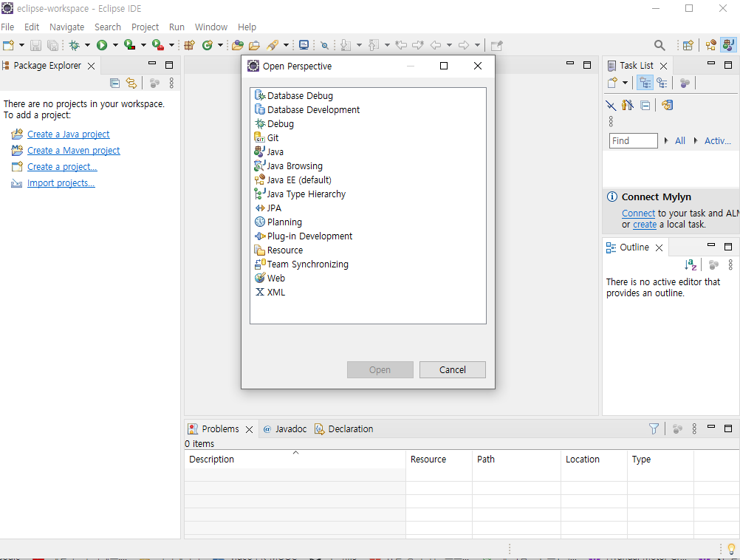Click Sort A-Z icon in Outline view
This screenshot has width=740, height=560.
coord(691,265)
